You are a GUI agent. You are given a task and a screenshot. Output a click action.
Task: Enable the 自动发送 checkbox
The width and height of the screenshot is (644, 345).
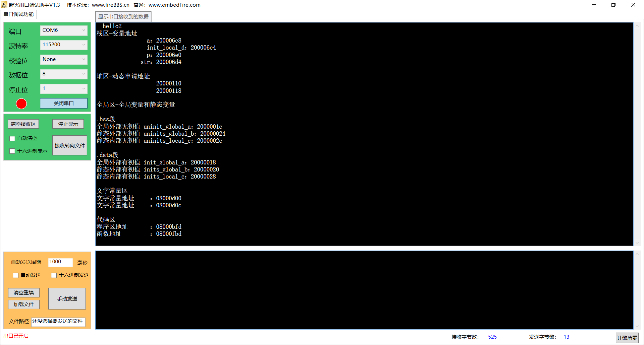point(15,275)
